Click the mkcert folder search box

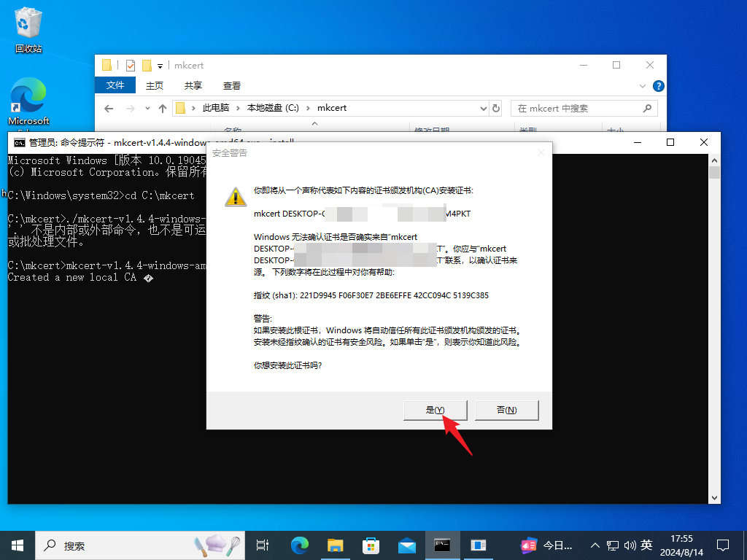(576, 108)
